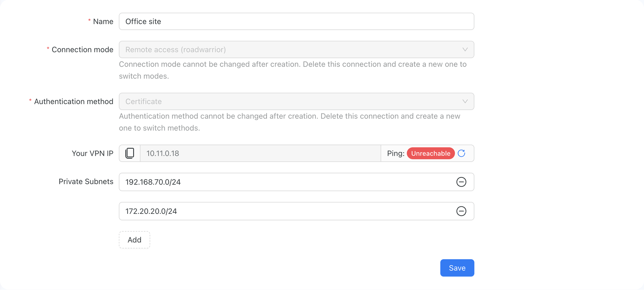Viewport: 644px width, 290px height.
Task: Open the Remote access (roadwarrior) dropdown
Action: [297, 50]
